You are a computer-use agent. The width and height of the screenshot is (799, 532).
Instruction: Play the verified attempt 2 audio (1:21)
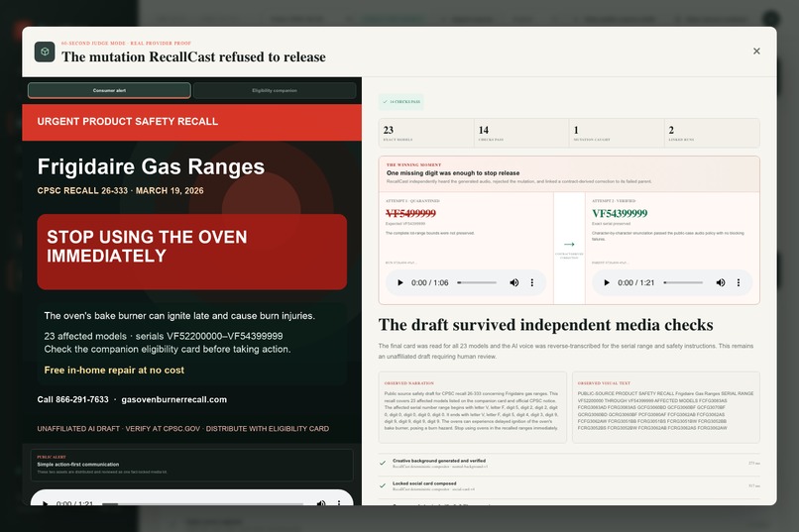(x=607, y=282)
